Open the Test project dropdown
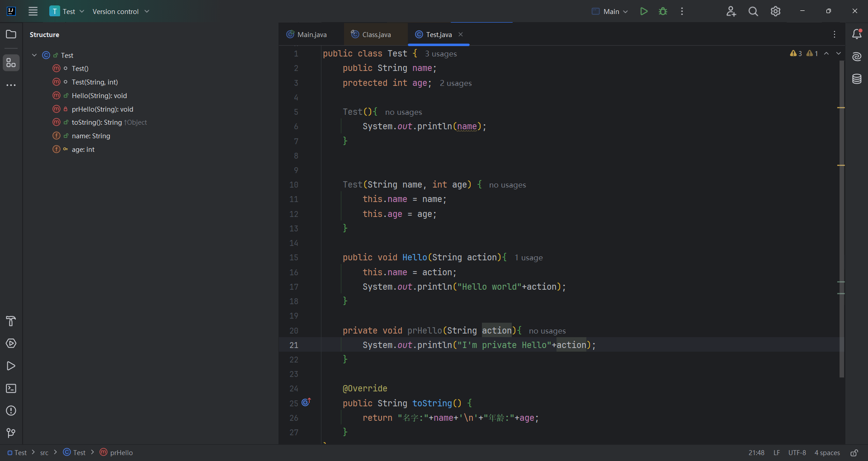Viewport: 868px width, 461px height. coord(67,11)
